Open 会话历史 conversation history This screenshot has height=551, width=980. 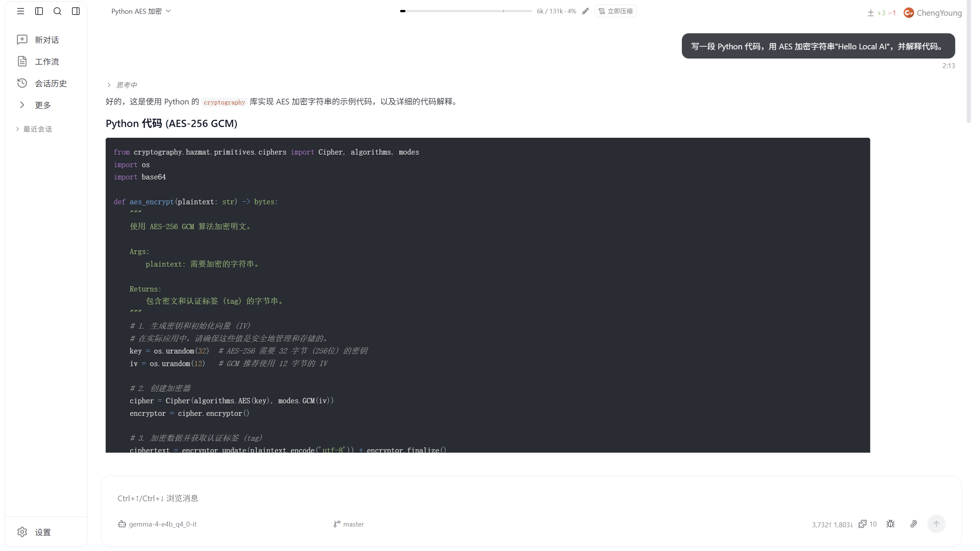(46, 83)
